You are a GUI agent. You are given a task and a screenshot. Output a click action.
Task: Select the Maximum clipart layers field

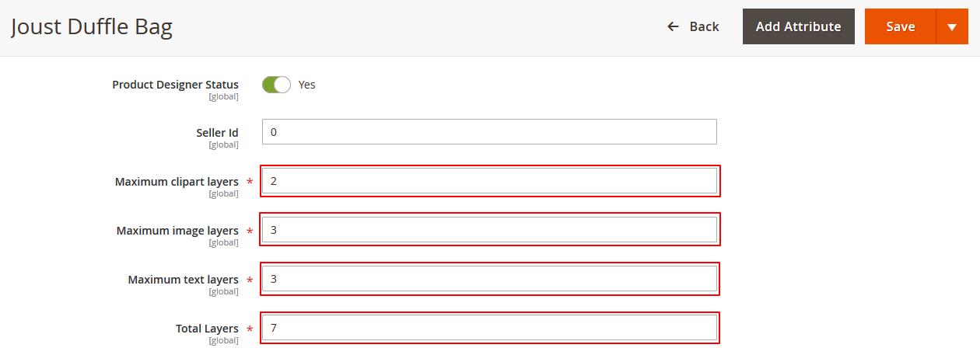pyautogui.click(x=489, y=181)
